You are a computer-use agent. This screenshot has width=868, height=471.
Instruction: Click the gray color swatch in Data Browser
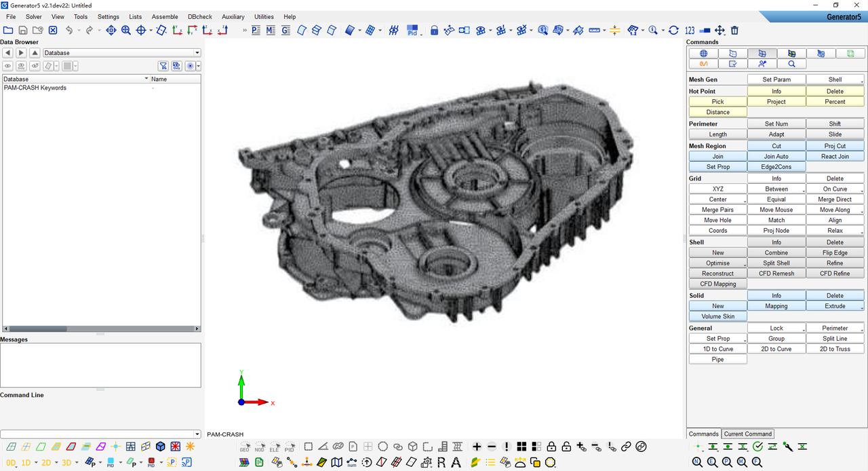point(67,66)
